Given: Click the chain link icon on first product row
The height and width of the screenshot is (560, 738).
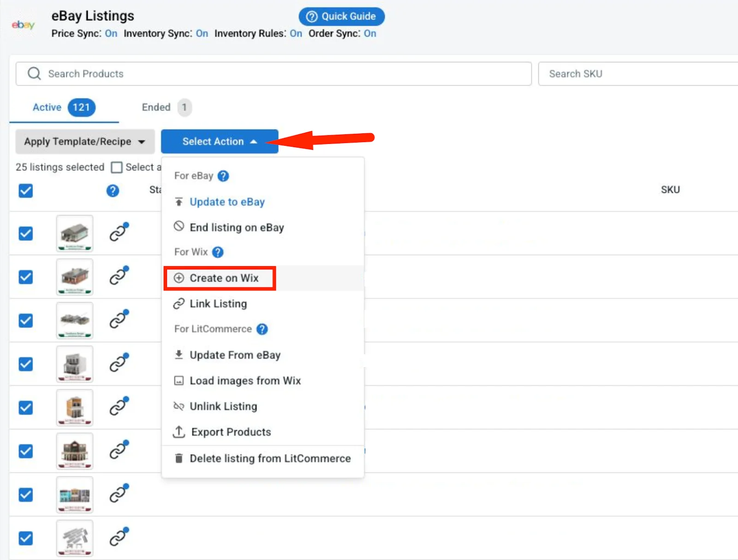Looking at the screenshot, I should (119, 233).
